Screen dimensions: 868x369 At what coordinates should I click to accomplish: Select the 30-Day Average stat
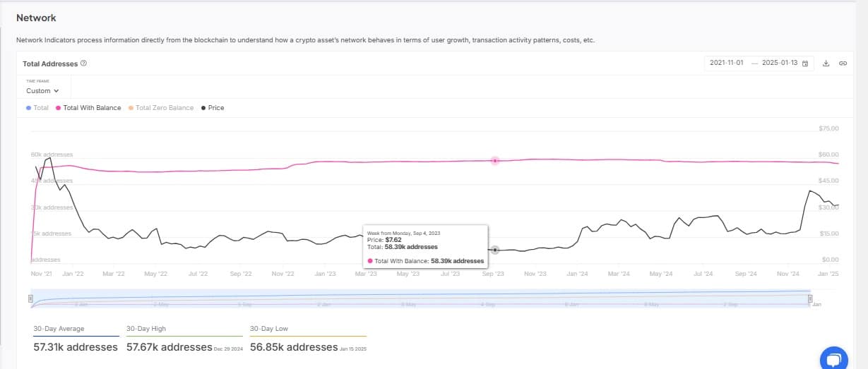(76, 339)
